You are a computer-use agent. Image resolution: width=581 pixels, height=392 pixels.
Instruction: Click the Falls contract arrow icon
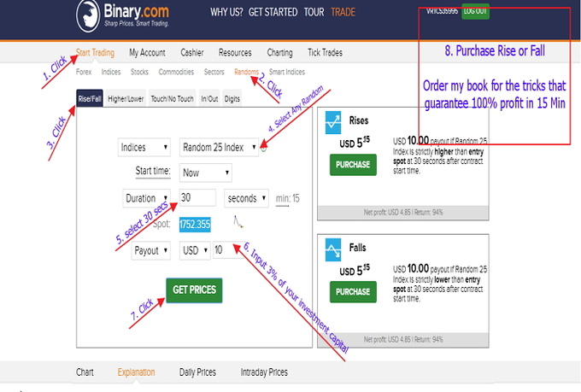(333, 249)
